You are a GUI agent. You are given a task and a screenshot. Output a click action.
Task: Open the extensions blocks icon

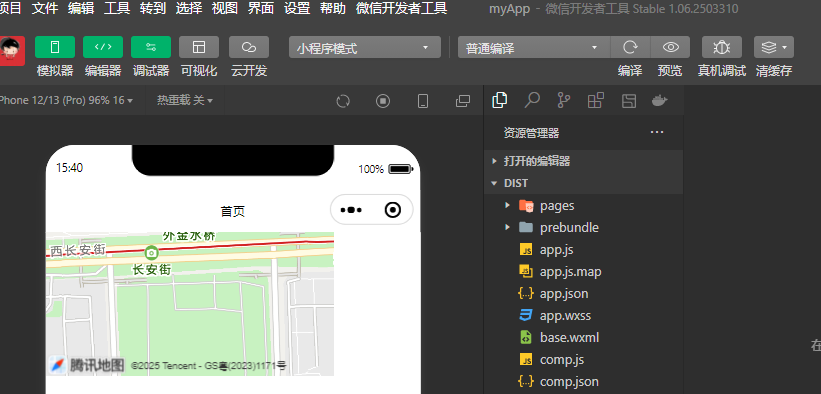coord(595,100)
